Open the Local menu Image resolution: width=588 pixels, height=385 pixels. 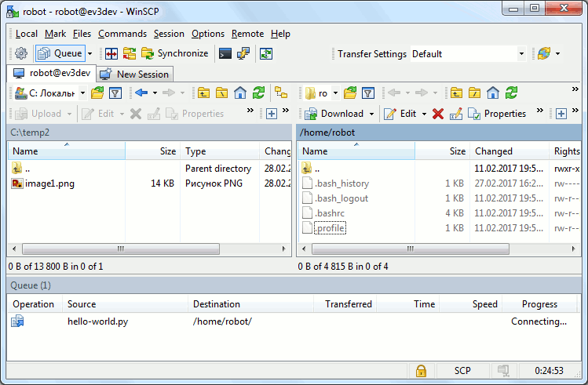point(26,34)
